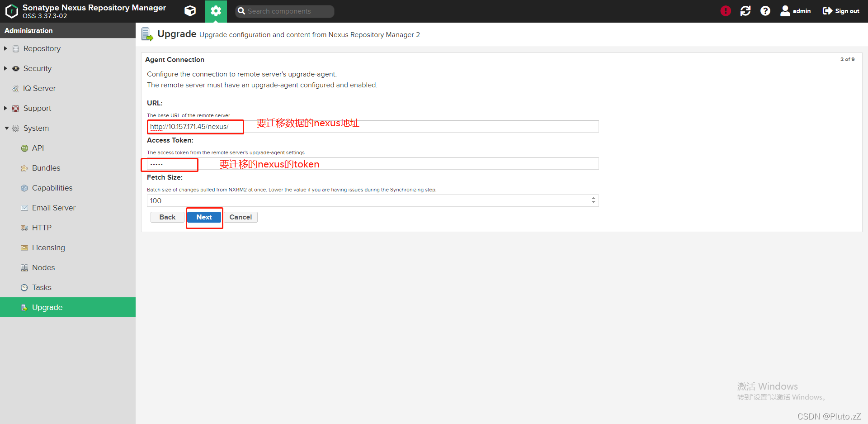Click the API icon in sidebar
Viewport: 868px width, 424px height.
[24, 148]
